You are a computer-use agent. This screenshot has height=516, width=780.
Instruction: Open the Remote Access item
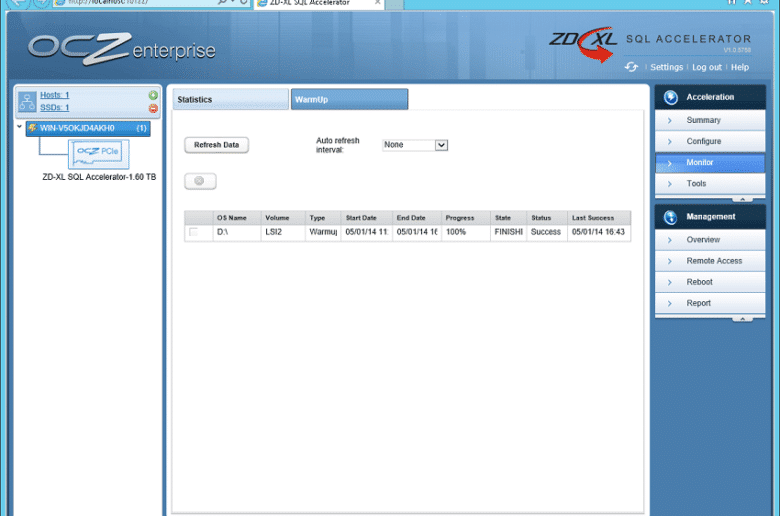click(710, 261)
